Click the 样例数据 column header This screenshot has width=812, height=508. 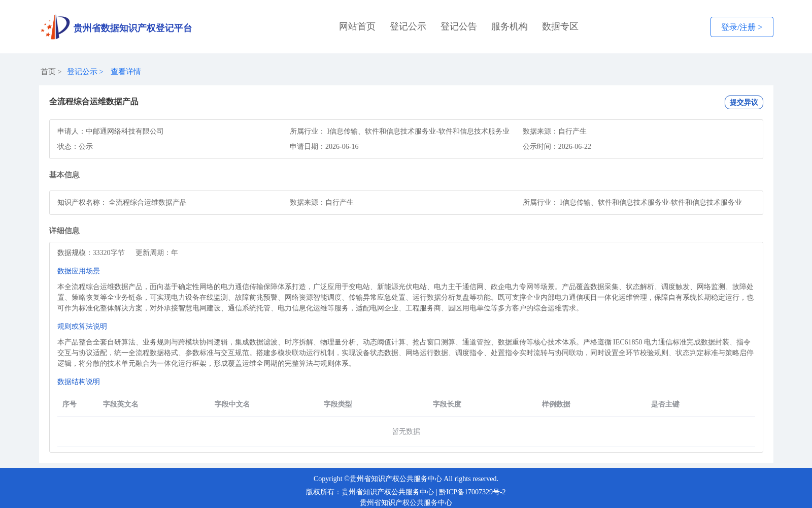click(x=556, y=404)
